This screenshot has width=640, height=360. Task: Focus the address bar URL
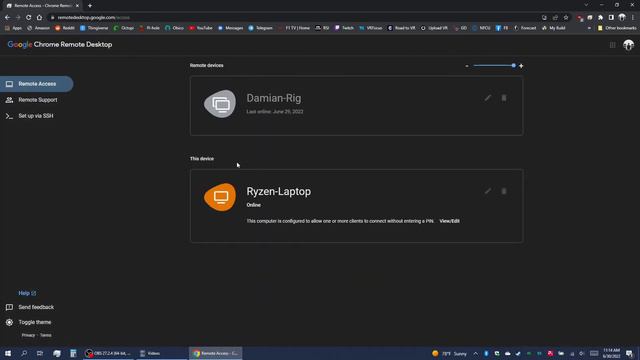[93, 18]
